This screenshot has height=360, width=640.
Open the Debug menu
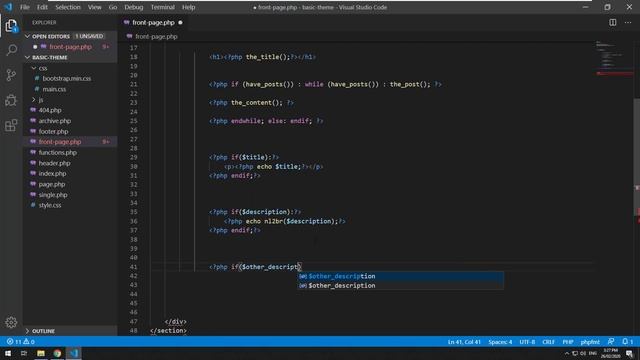click(133, 7)
